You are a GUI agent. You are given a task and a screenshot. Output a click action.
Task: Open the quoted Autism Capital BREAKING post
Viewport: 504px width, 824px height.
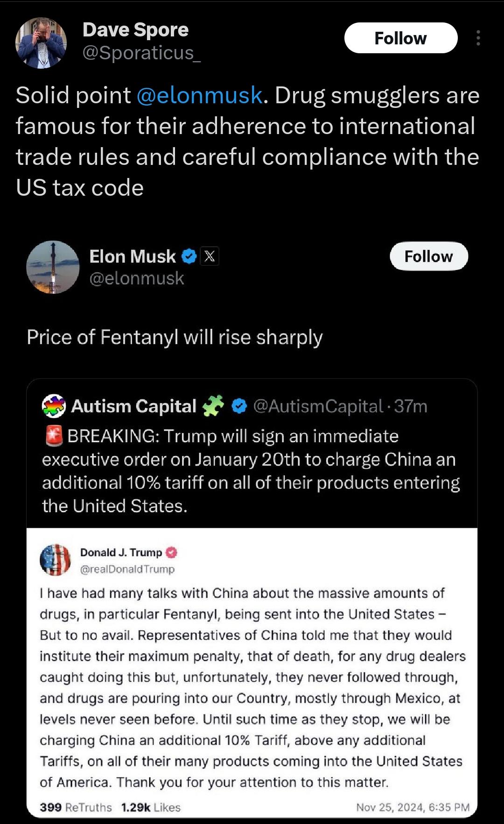252,472
